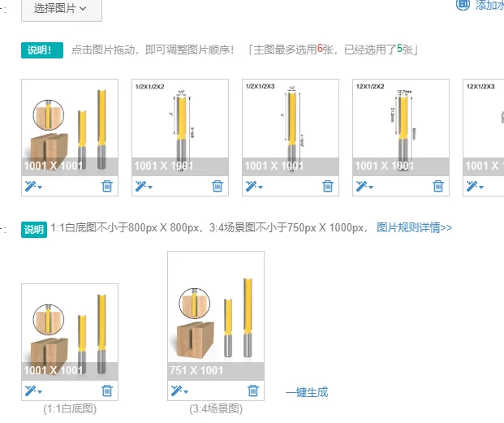Click the 说明! badge in main image section

pyautogui.click(x=42, y=50)
